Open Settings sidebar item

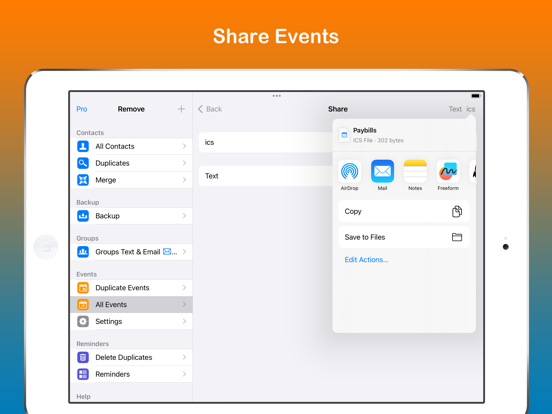pyautogui.click(x=132, y=321)
